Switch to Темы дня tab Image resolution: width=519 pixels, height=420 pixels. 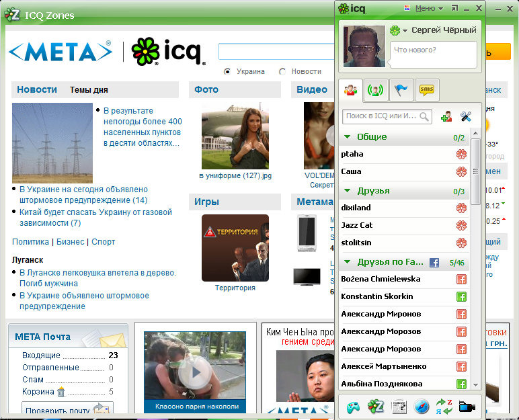89,90
